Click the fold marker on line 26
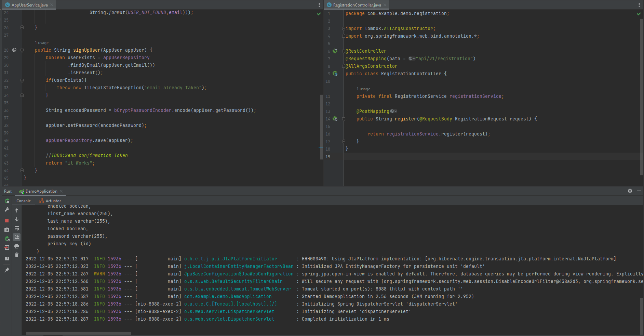This screenshot has height=336, width=644. 22,27
